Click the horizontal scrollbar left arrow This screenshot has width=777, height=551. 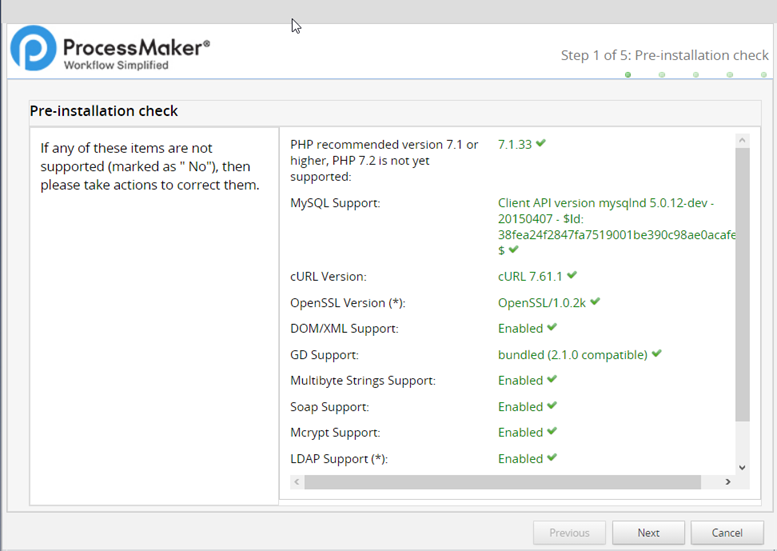pyautogui.click(x=296, y=482)
